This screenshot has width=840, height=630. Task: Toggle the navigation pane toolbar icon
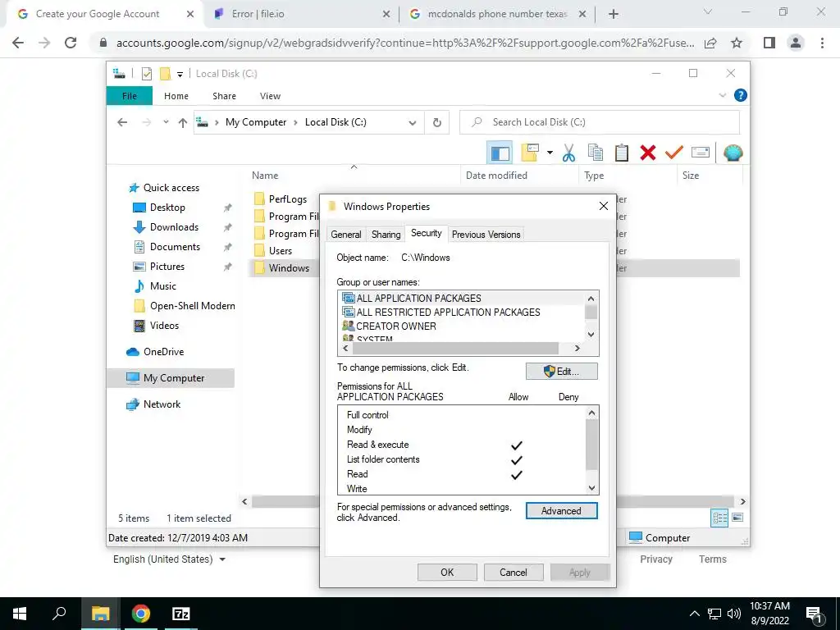(x=500, y=153)
